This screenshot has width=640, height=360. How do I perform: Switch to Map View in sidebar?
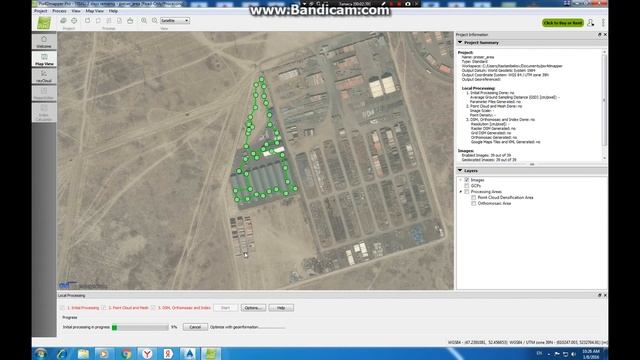pos(44,59)
